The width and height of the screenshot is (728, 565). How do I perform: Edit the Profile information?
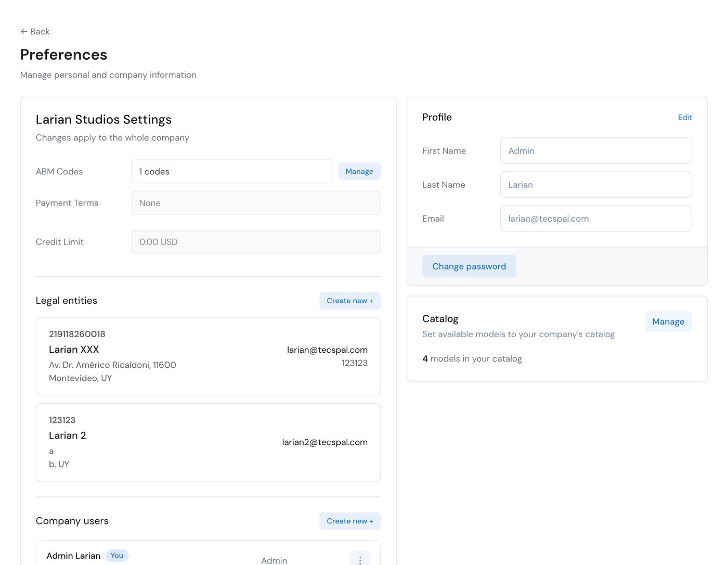[x=685, y=118]
